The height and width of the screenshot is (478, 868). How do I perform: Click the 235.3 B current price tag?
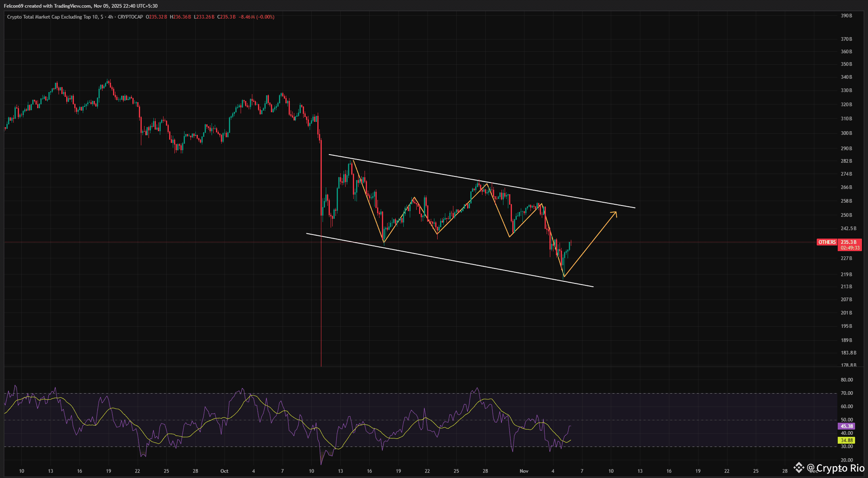[x=849, y=242]
